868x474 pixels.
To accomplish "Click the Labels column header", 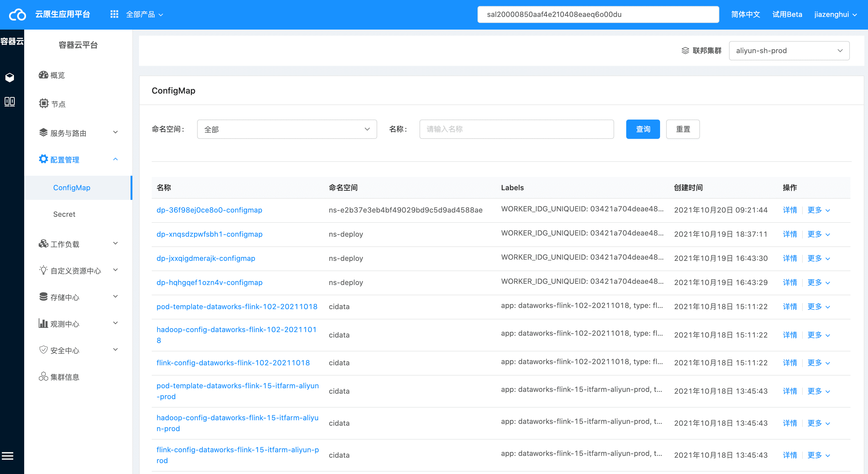I will coord(512,188).
